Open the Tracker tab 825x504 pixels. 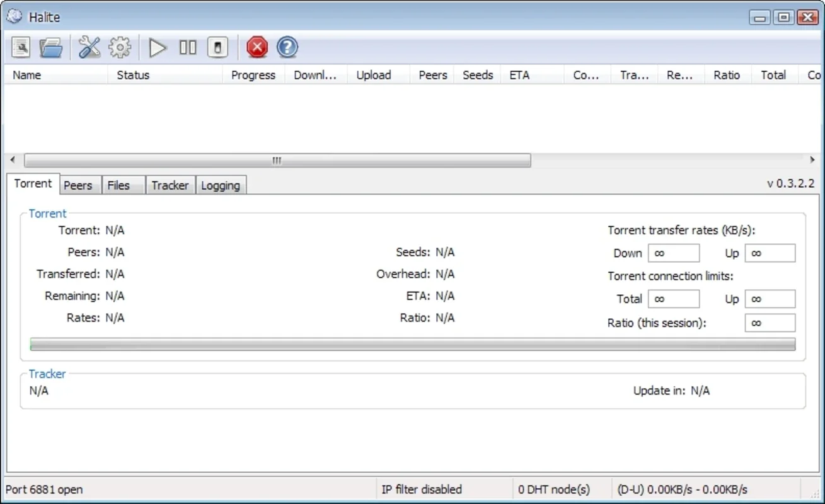(170, 185)
